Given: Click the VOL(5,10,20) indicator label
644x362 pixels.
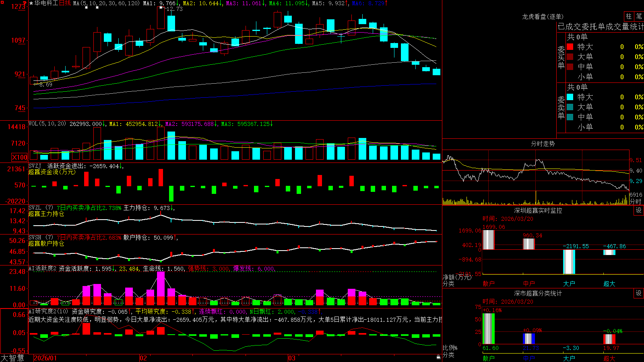Looking at the screenshot, I should [47, 124].
